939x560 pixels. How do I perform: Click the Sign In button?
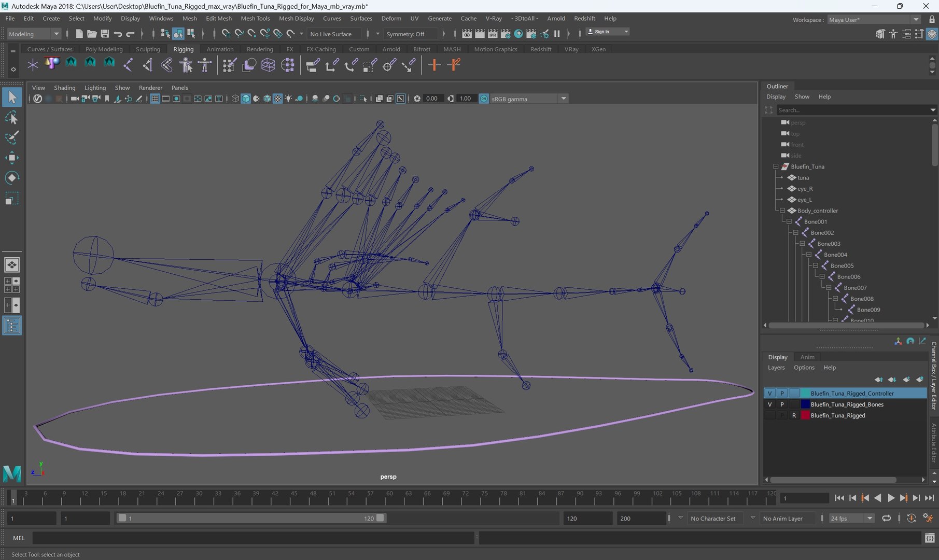(607, 32)
